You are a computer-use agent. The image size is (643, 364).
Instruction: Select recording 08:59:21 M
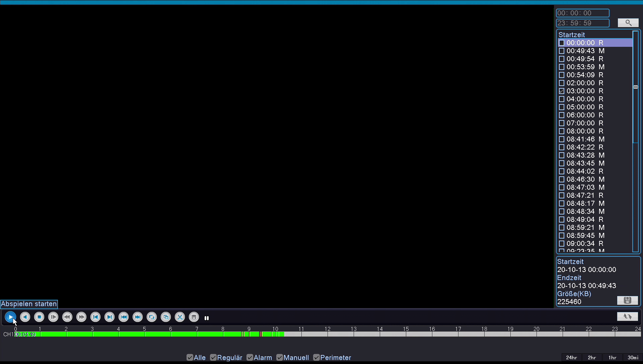tap(595, 227)
